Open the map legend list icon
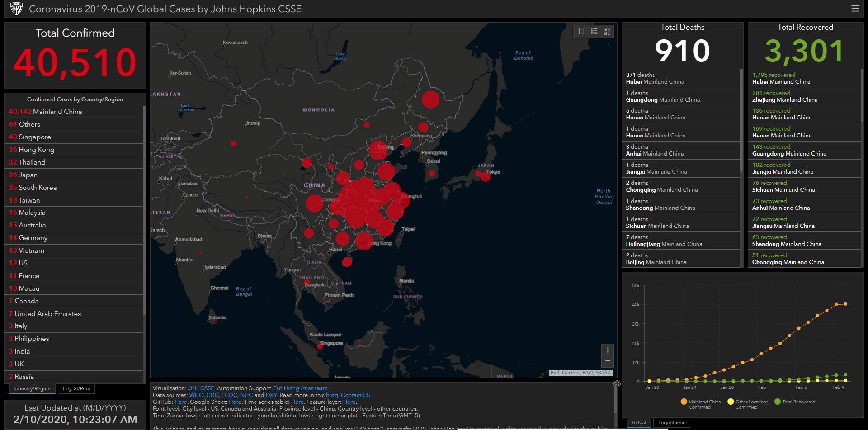 pos(594,31)
